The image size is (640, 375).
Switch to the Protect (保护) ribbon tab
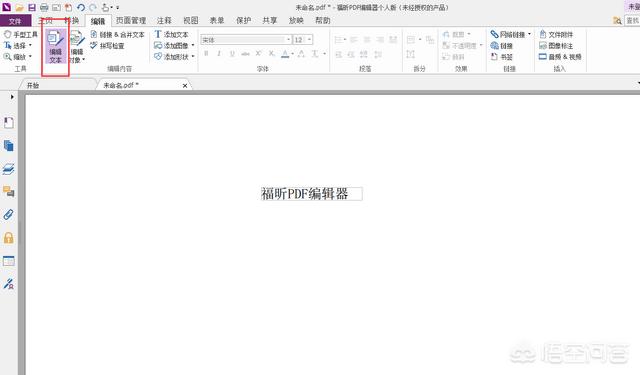pos(243,20)
